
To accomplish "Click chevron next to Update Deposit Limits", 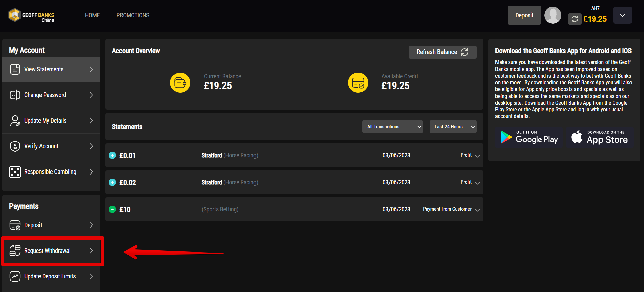I will 91,276.
